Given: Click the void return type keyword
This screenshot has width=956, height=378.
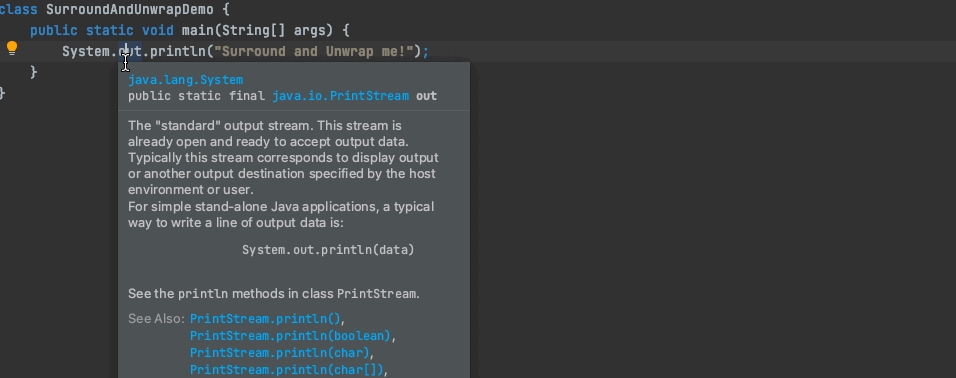Looking at the screenshot, I should (x=158, y=30).
